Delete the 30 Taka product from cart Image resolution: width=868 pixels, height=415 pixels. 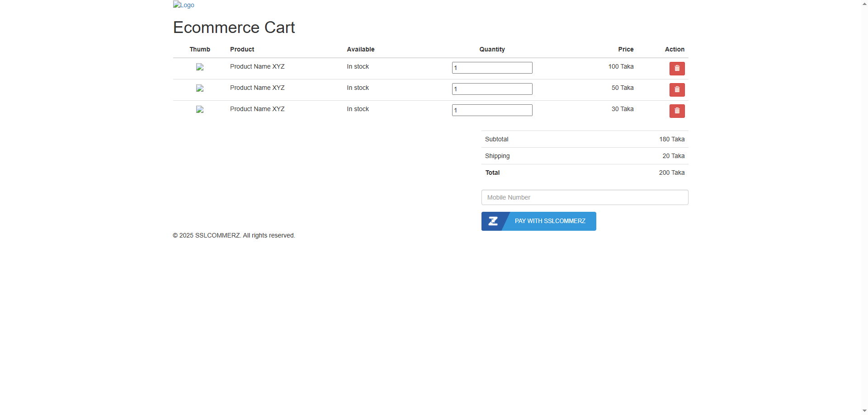click(677, 111)
